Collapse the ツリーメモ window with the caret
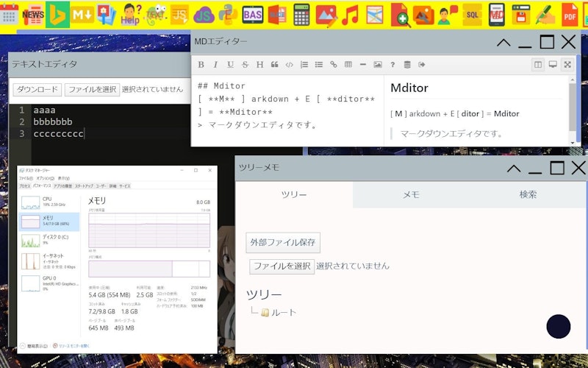The image size is (588, 368). pos(514,169)
